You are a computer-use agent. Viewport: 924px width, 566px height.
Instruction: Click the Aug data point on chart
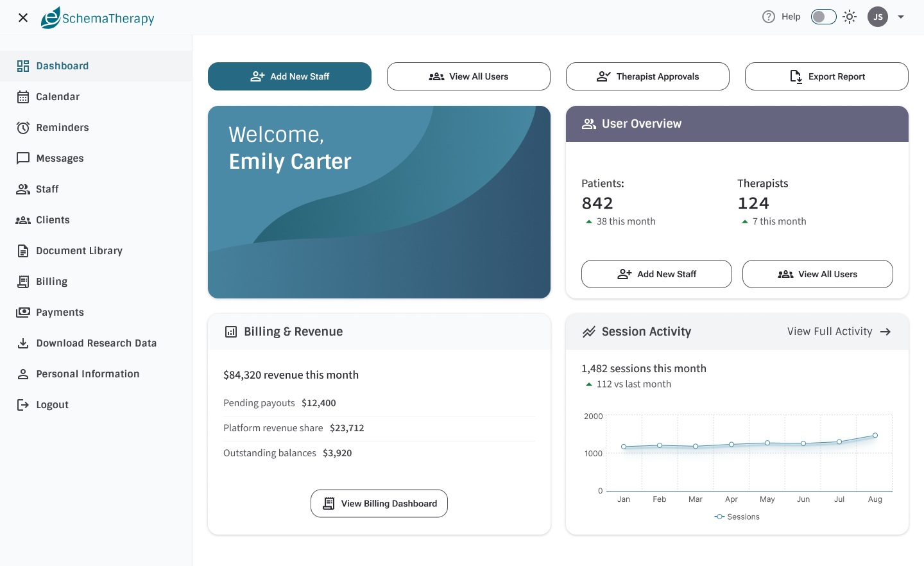[x=875, y=436]
